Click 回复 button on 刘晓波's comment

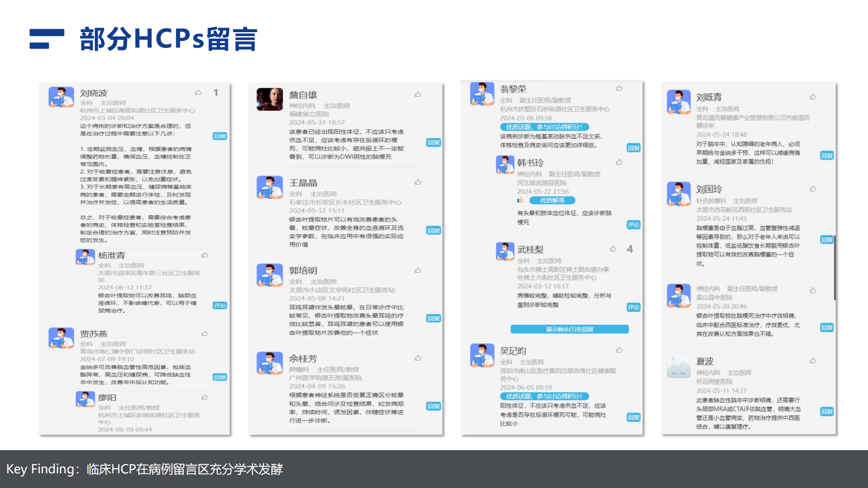pos(220,136)
